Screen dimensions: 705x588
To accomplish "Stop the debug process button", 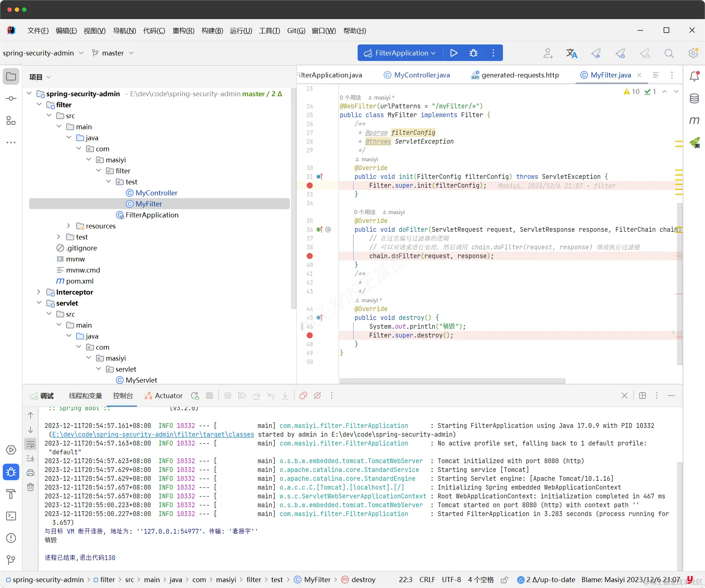I will pos(209,396).
